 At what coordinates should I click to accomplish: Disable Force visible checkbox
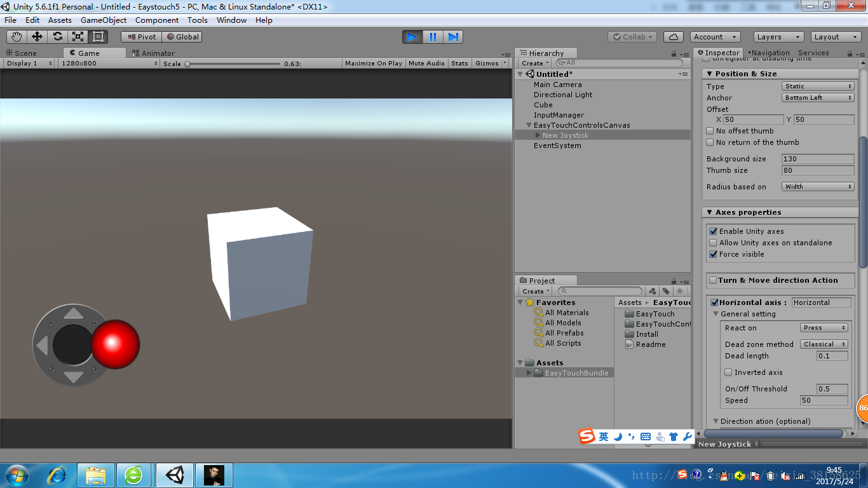713,254
